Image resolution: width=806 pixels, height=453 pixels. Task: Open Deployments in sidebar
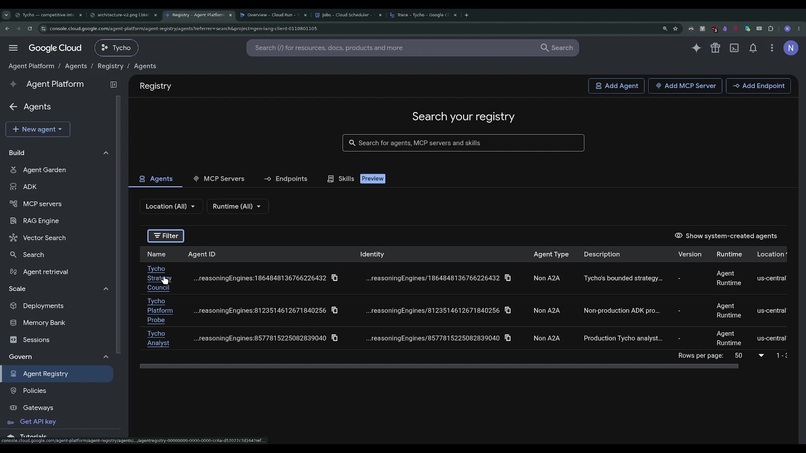tap(43, 305)
